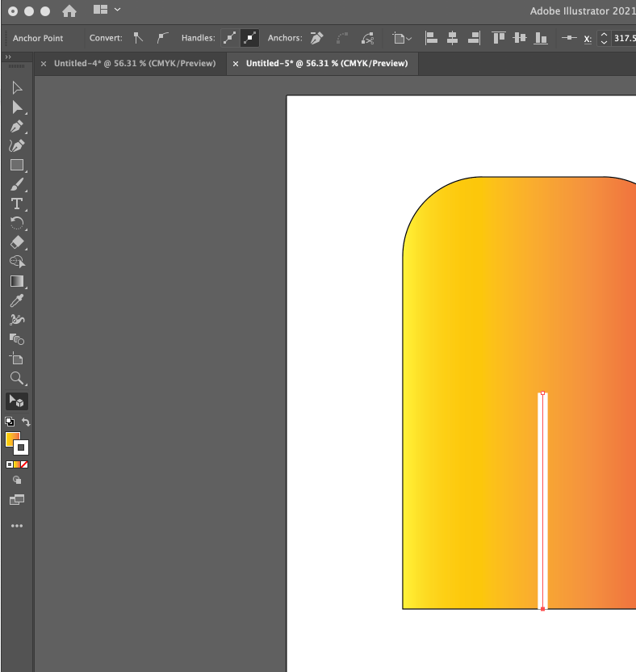Convert selected anchor points to corner
The image size is (636, 672).
click(138, 38)
